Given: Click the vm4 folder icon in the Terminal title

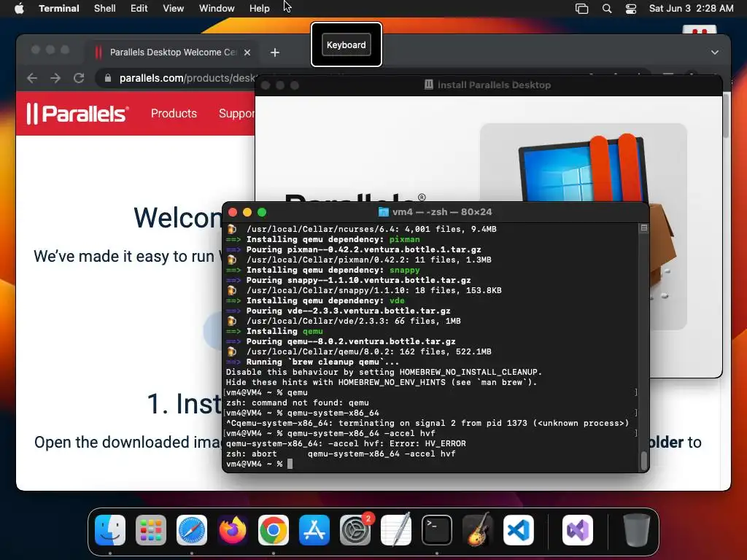Looking at the screenshot, I should click(x=383, y=212).
